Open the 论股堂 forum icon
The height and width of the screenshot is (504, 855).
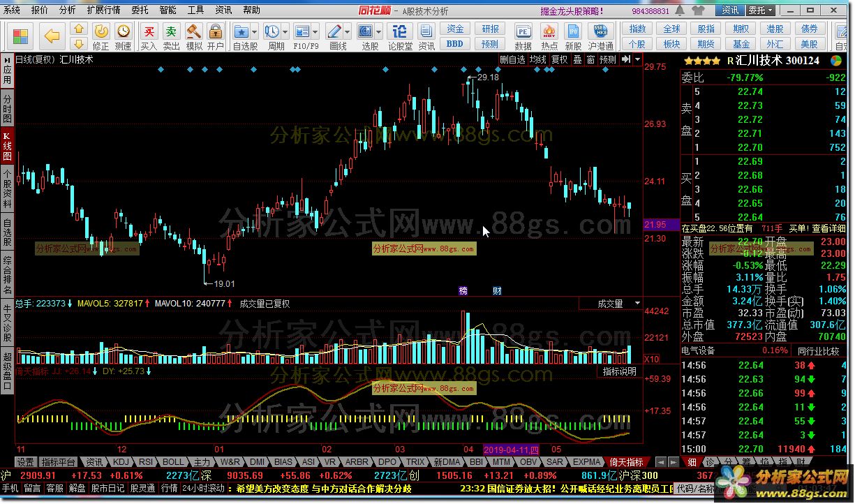[x=400, y=32]
